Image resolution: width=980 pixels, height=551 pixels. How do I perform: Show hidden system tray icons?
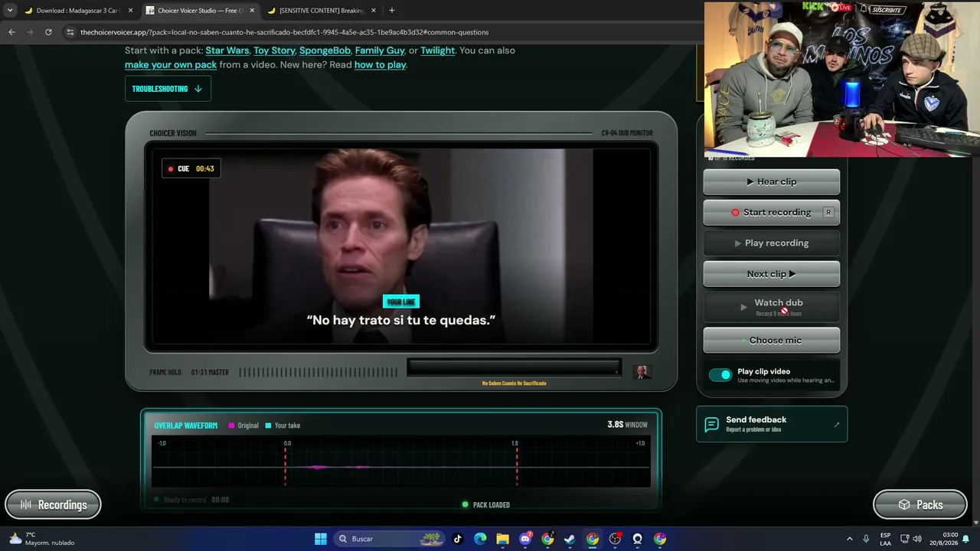coord(849,539)
